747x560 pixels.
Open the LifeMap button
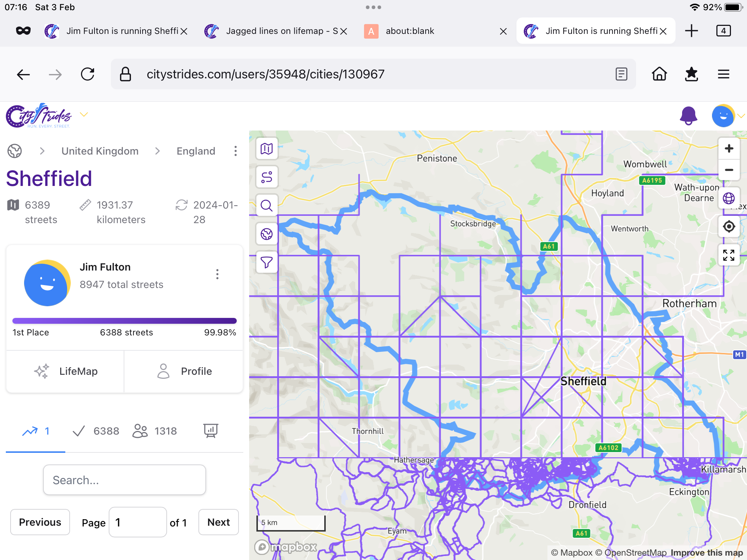(66, 371)
